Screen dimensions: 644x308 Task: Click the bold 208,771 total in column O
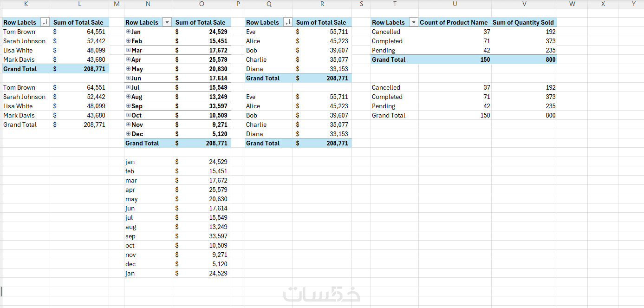[202, 143]
